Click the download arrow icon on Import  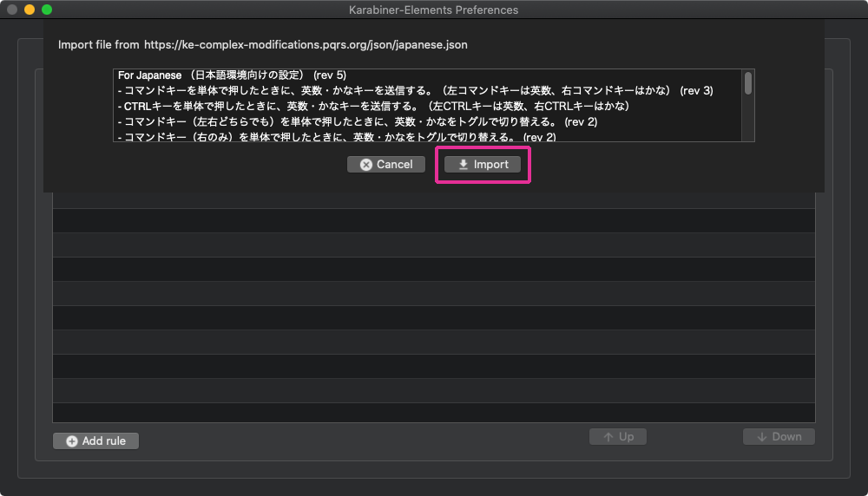(464, 164)
